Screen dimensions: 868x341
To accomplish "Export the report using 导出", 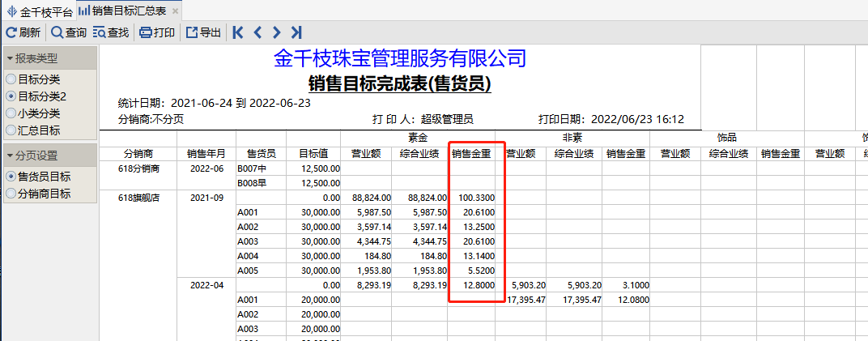I will tap(203, 32).
